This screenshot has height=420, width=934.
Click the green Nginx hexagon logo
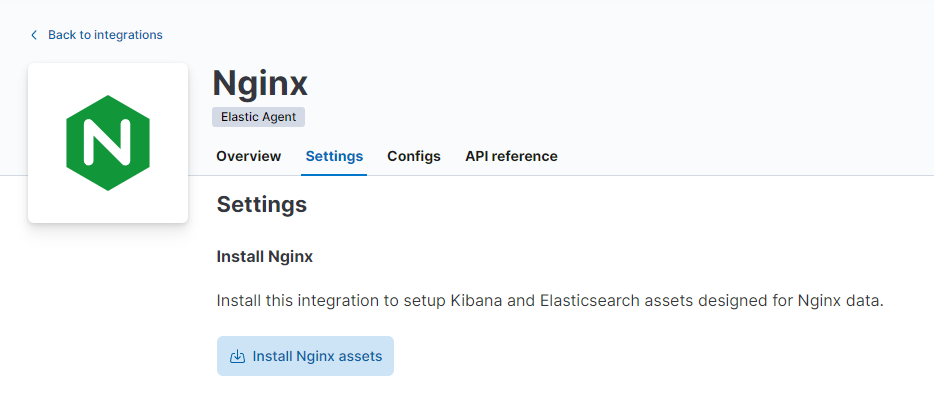108,143
